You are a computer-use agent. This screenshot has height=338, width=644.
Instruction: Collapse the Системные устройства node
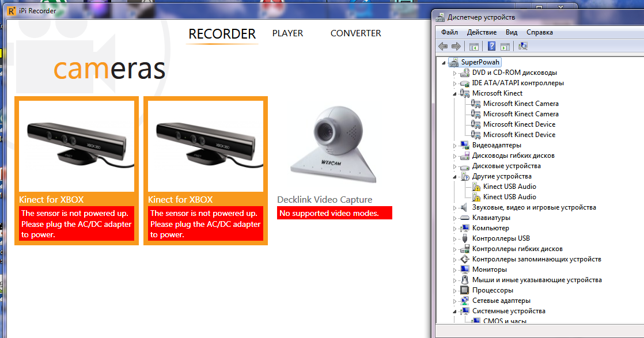454,312
